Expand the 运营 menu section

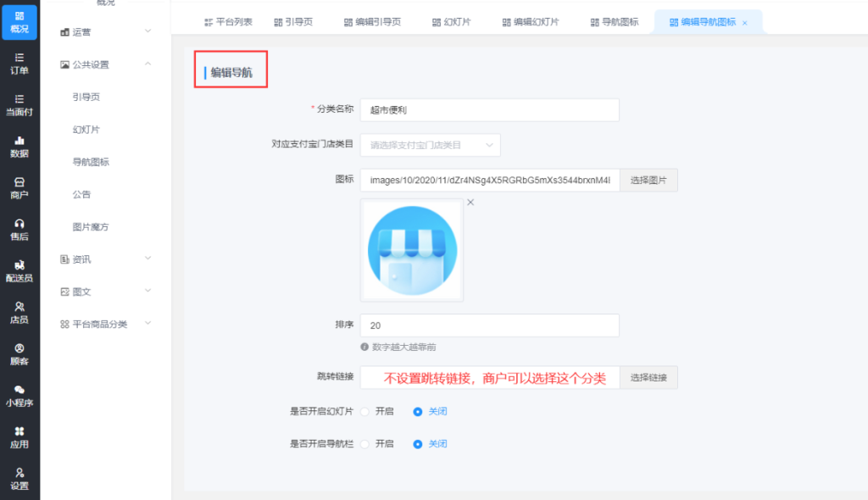point(106,32)
